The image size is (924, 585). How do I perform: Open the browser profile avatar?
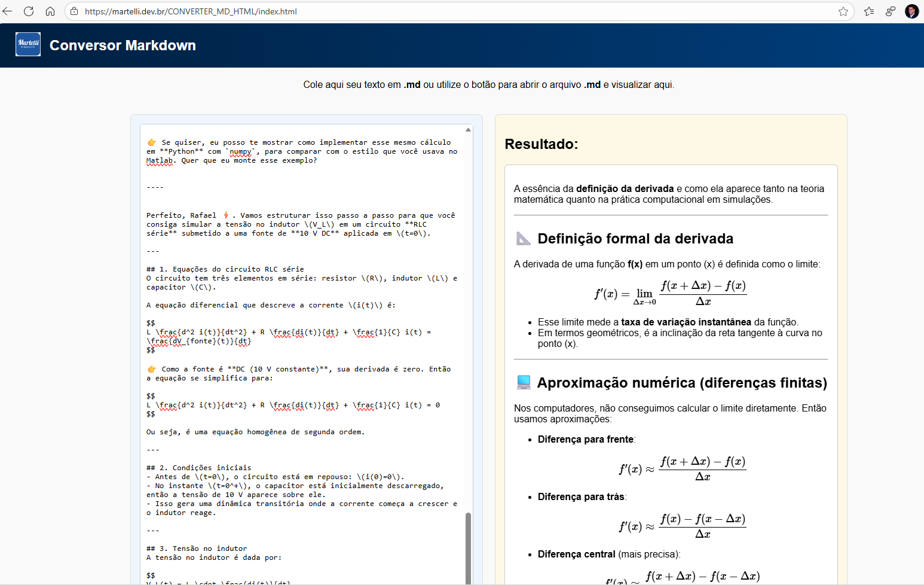tap(911, 11)
